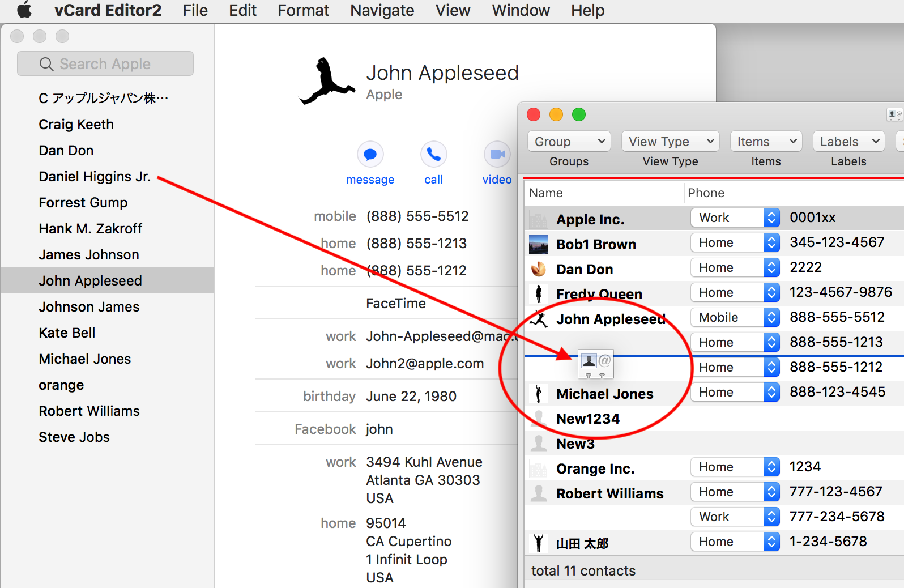Click the Name column header
The height and width of the screenshot is (588, 904).
[604, 193]
